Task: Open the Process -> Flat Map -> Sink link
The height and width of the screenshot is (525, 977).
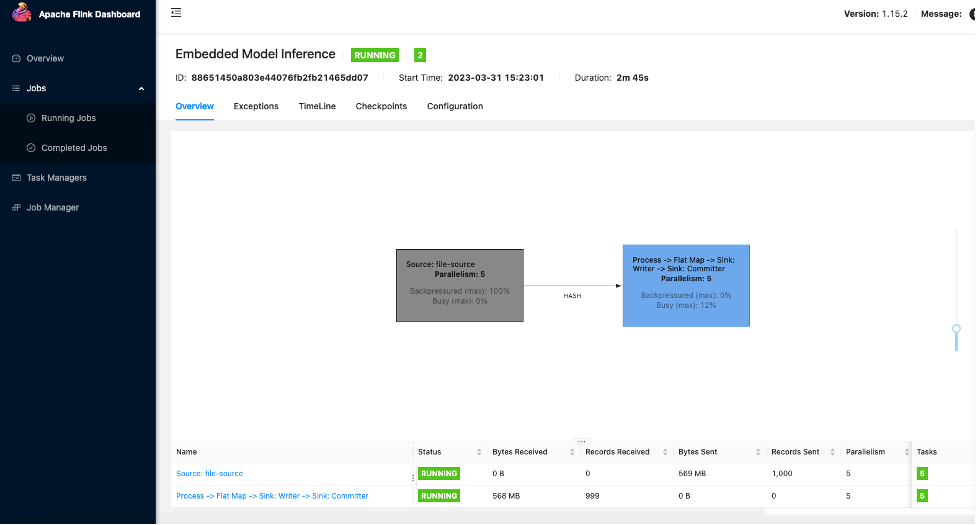Action: [272, 496]
